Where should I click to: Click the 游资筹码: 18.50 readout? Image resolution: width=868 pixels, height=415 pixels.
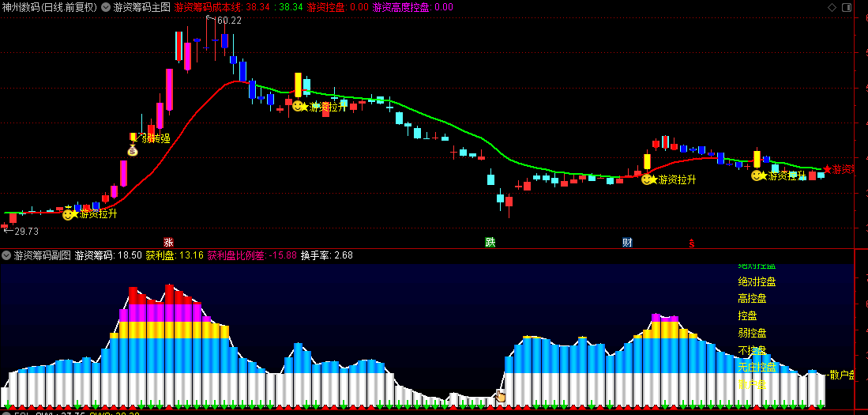[108, 255]
